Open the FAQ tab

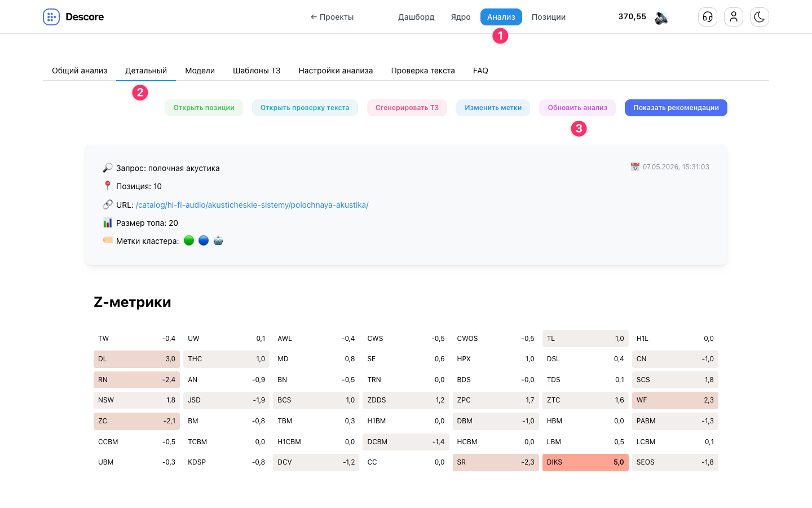(480, 71)
